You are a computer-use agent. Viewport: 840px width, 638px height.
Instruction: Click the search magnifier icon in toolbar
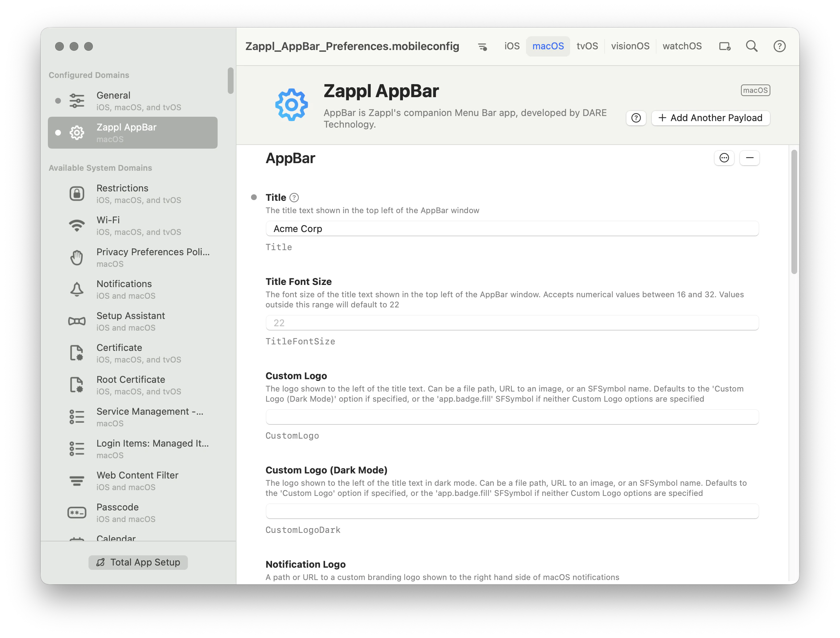752,46
